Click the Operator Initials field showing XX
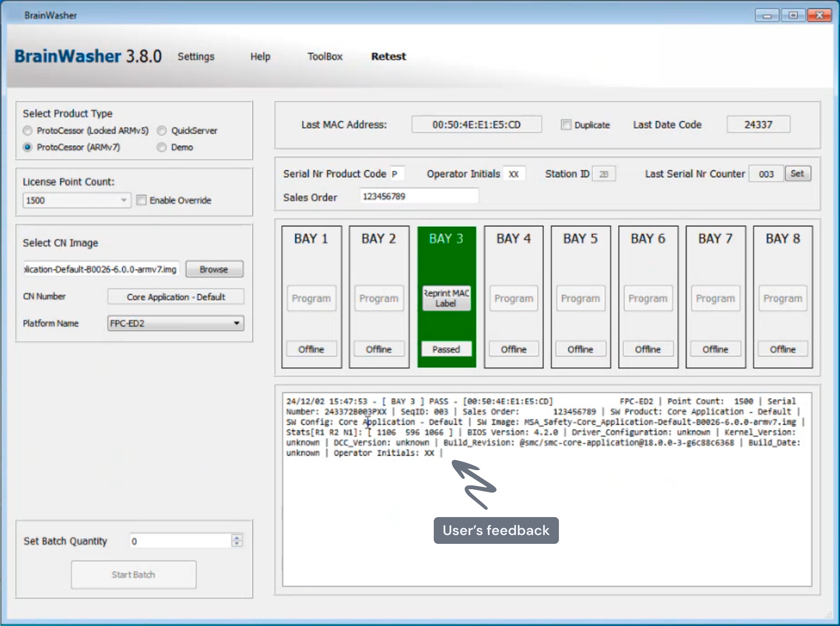Screen dimensions: 840x626 [x=514, y=173]
